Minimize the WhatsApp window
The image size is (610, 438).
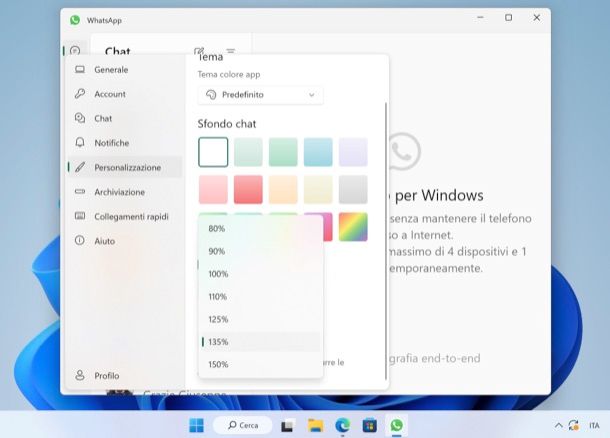point(480,18)
